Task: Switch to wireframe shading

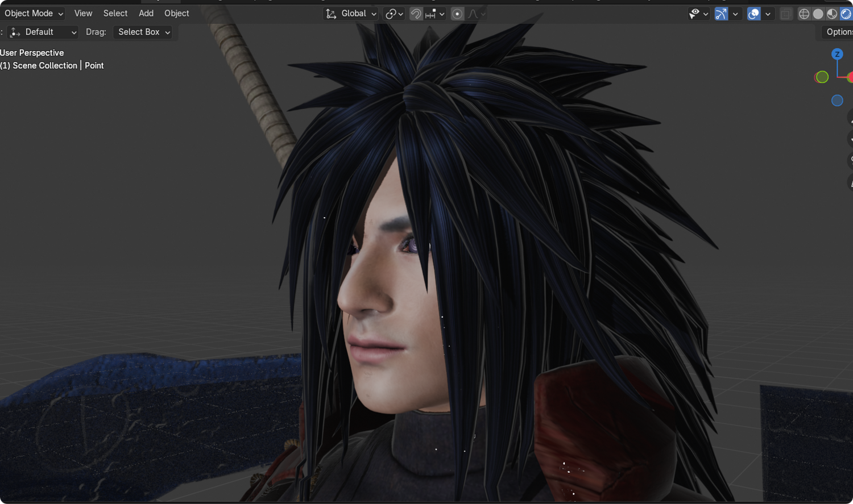Action: click(804, 14)
